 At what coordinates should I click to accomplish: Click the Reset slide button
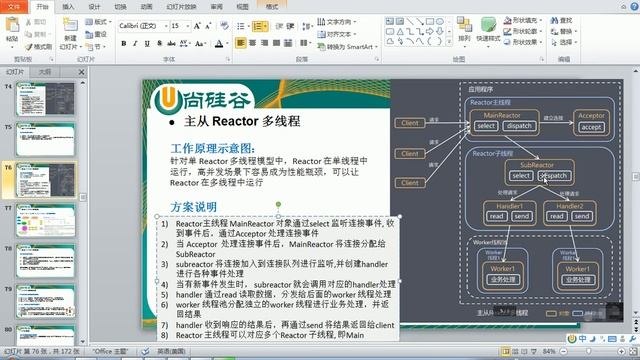[96, 34]
